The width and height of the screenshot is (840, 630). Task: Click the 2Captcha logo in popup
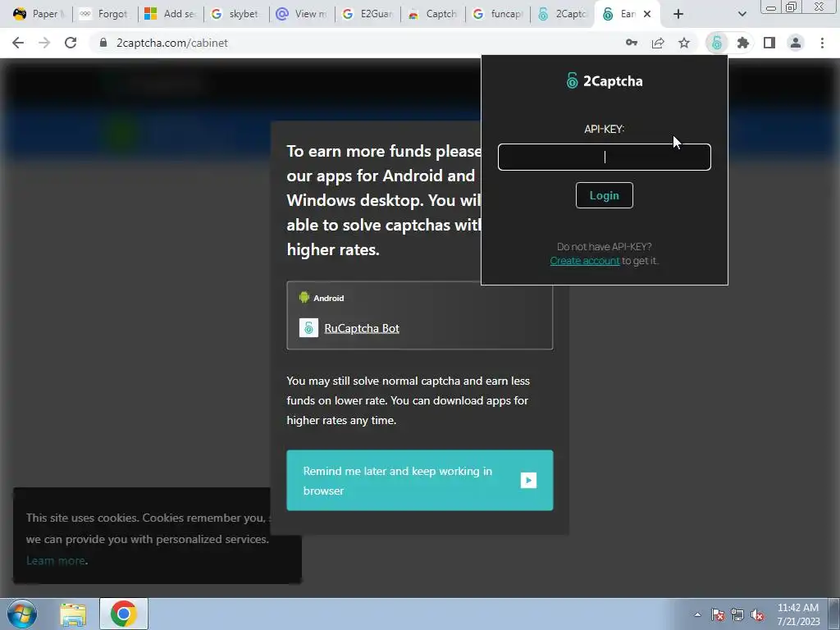(x=605, y=81)
